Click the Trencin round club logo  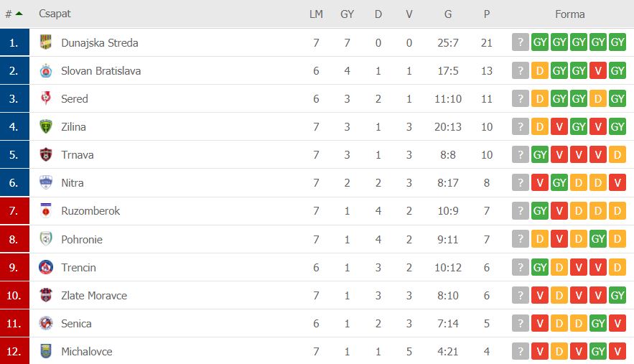pyautogui.click(x=46, y=267)
